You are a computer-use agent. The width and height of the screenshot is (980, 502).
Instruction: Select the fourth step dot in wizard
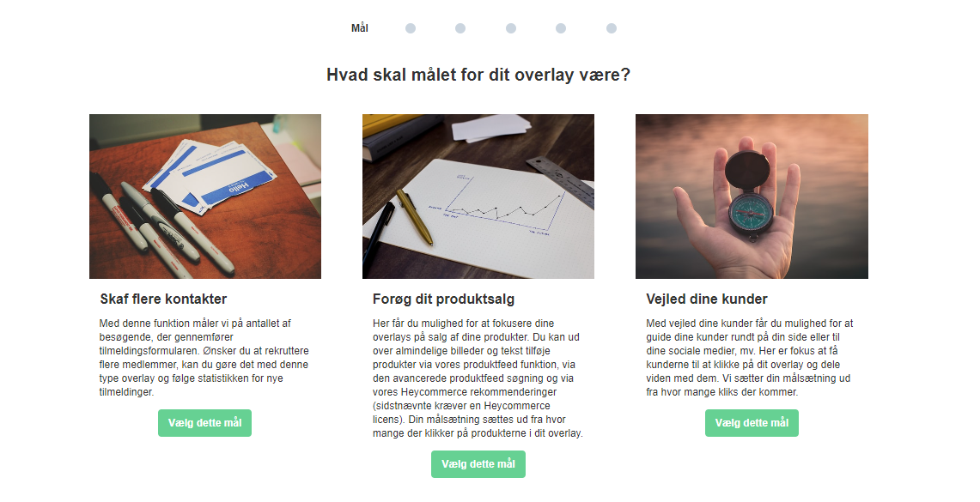[x=511, y=28]
